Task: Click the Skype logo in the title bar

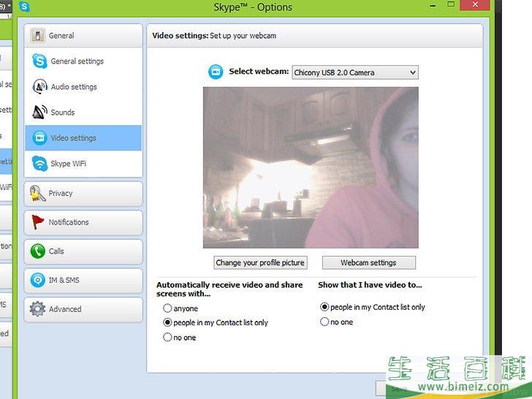Action: coord(24,6)
